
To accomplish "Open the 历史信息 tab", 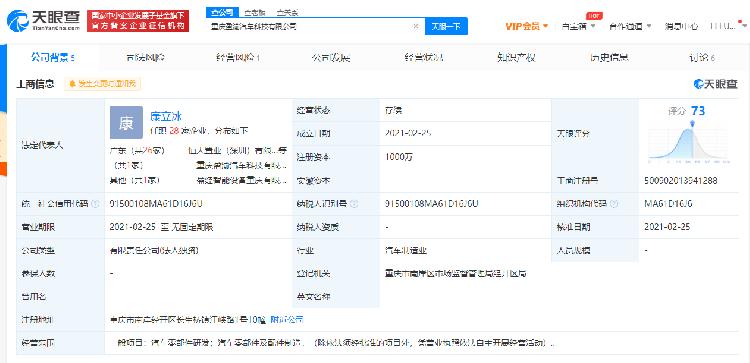I will click(609, 58).
